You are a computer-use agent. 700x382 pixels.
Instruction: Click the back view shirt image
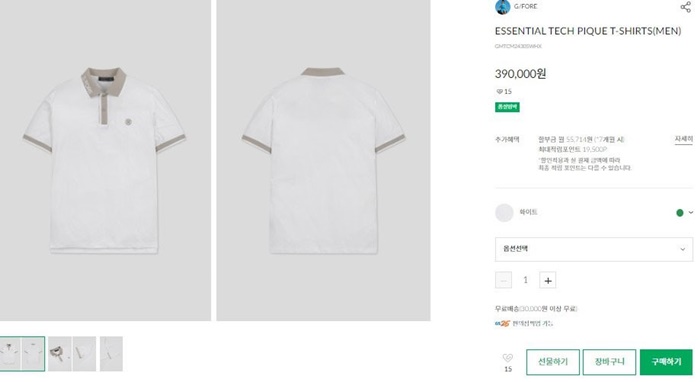tap(323, 160)
